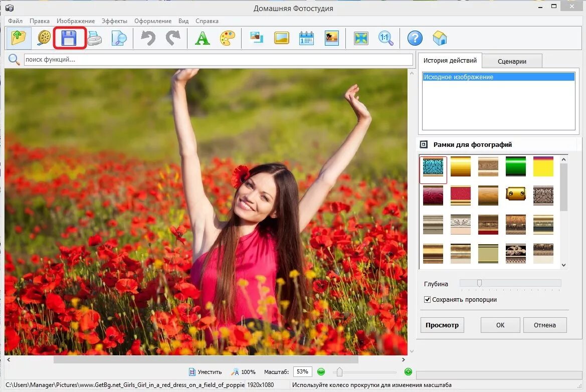The height and width of the screenshot is (392, 586).
Task: Switch to the Сценарии tab
Action: click(512, 61)
